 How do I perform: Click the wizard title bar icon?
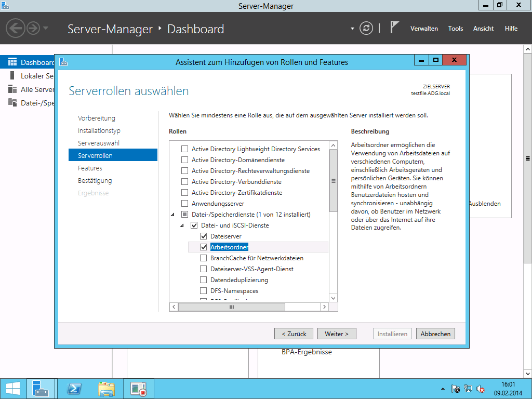(63, 62)
